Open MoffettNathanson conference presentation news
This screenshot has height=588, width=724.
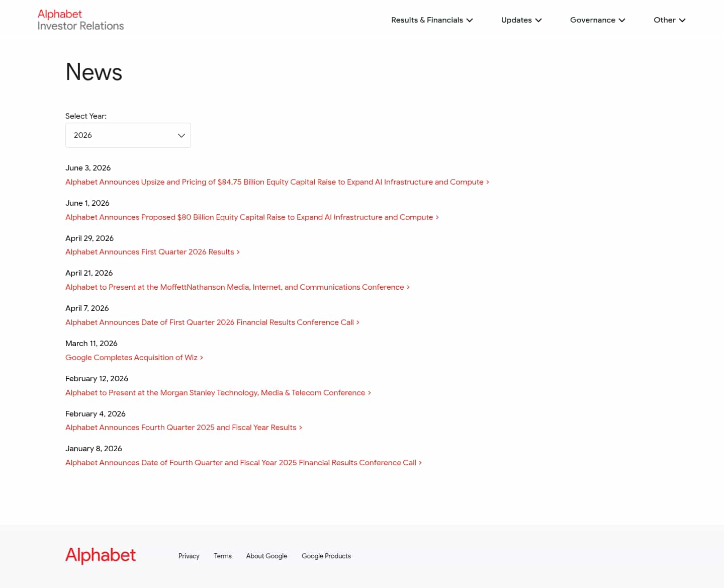coord(237,287)
